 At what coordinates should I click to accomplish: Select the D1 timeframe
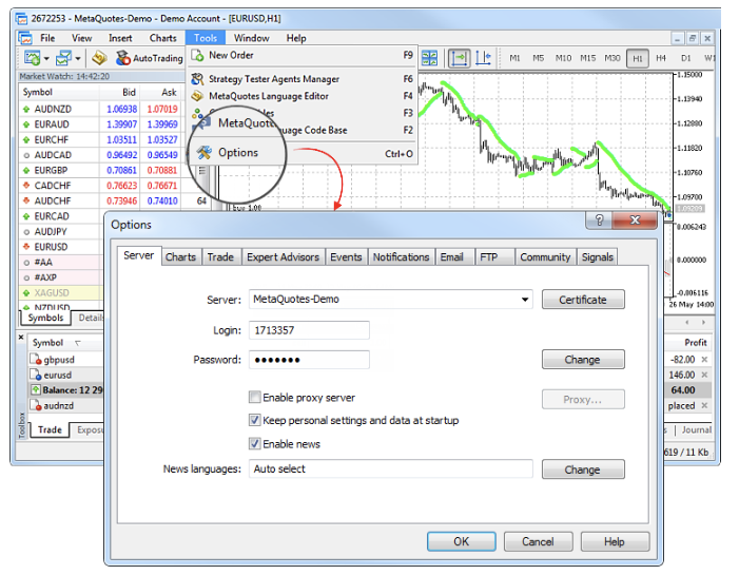[x=686, y=58]
